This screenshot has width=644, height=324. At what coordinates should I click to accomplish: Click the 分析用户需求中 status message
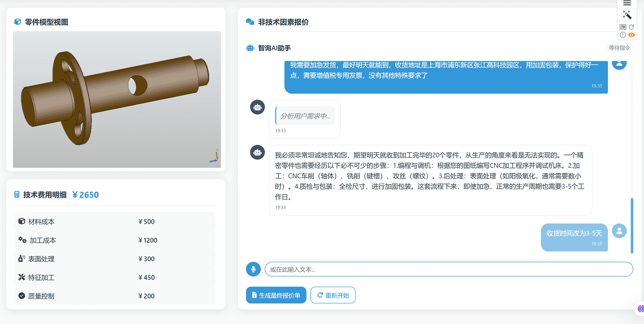click(305, 116)
